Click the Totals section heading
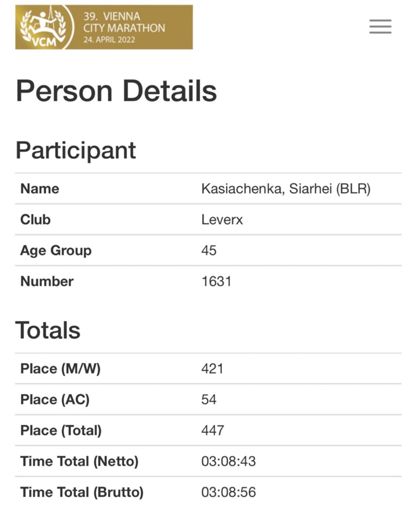 pyautogui.click(x=48, y=330)
